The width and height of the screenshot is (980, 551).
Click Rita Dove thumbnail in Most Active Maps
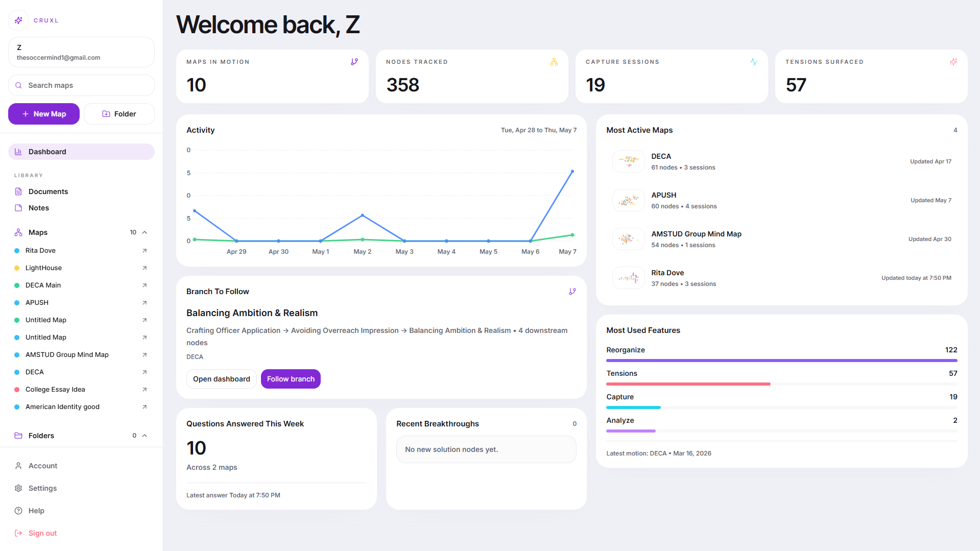[x=628, y=278]
